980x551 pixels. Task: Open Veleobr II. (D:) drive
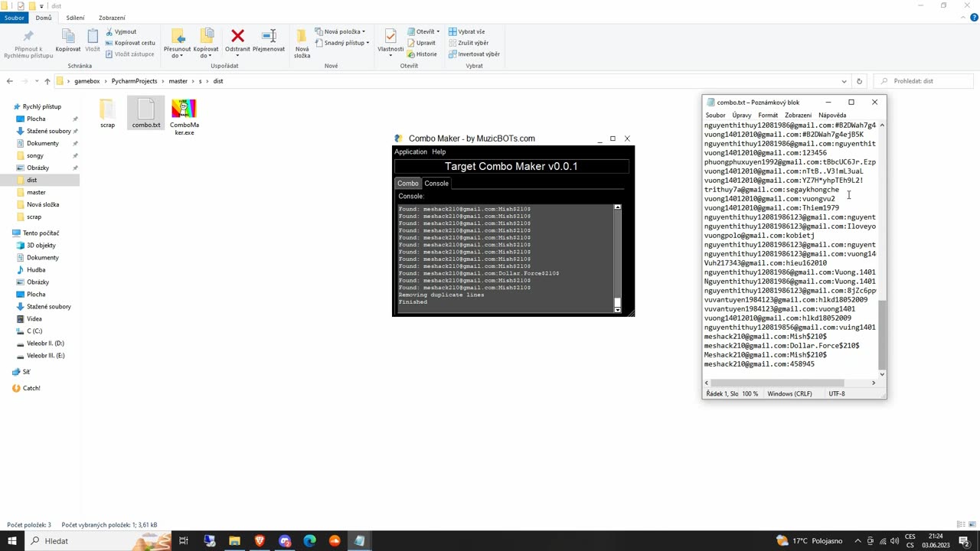click(x=45, y=343)
